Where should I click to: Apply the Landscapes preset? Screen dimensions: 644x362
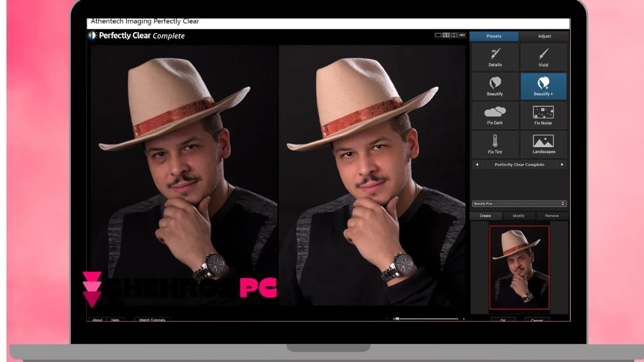coord(543,144)
